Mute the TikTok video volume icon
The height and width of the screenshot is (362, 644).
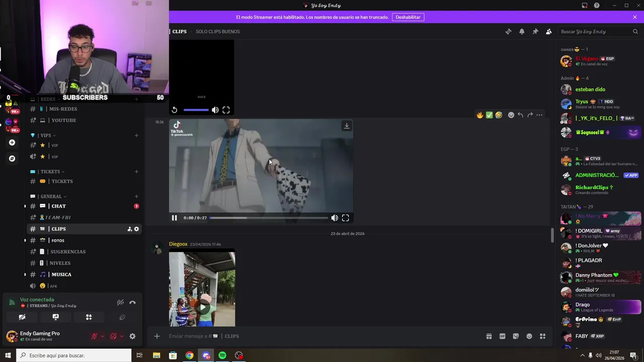[x=335, y=218]
